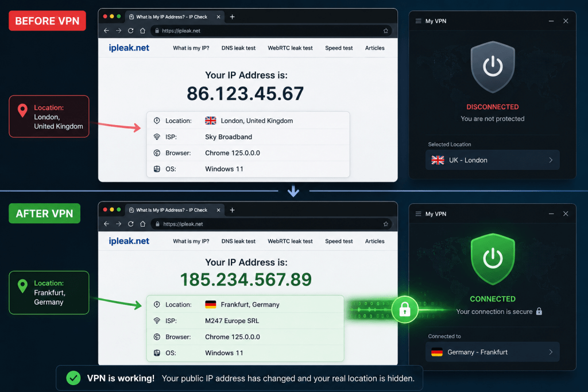Click lock icon beside 'Your connection is secure'
The image size is (588, 392).
click(539, 311)
